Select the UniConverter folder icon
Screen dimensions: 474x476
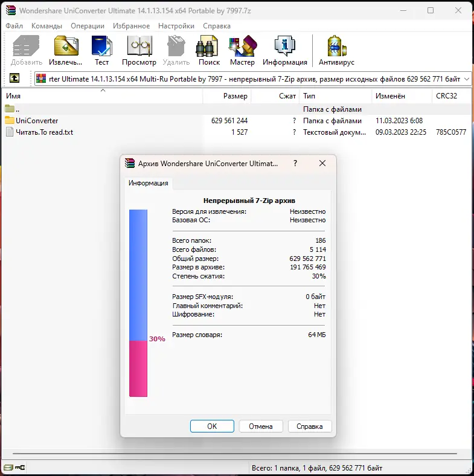10,120
